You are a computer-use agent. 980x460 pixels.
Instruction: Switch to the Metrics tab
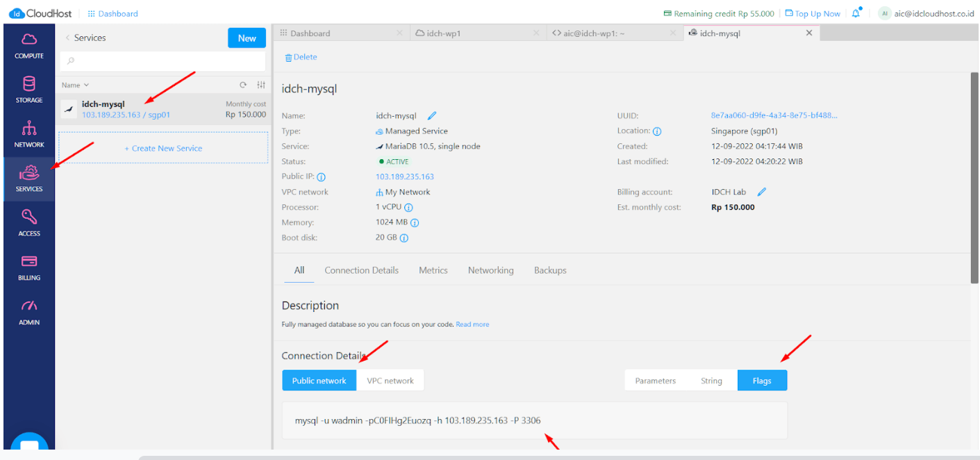[x=433, y=270]
